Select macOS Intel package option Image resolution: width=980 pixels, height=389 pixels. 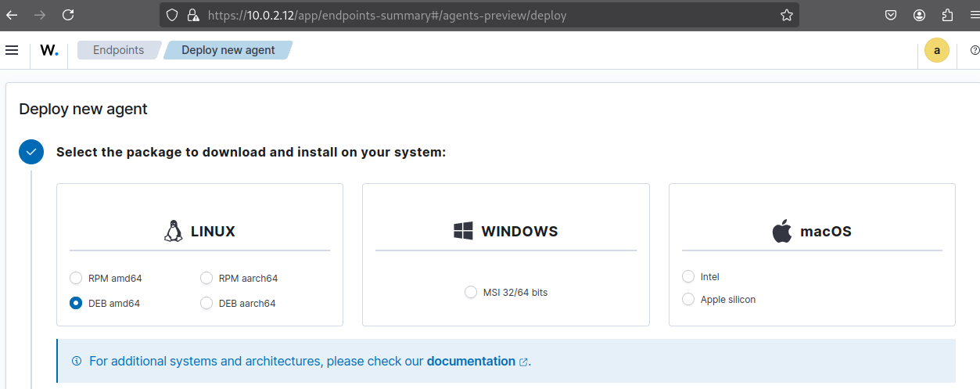click(x=688, y=276)
